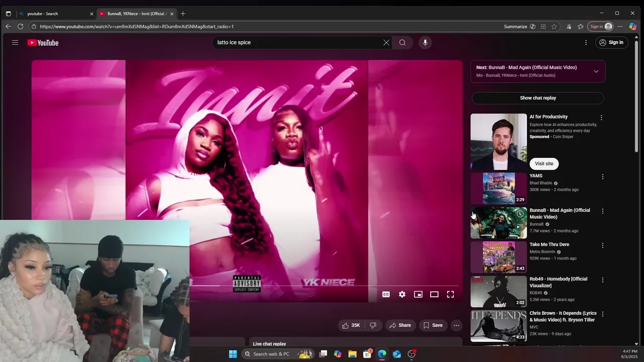Close the youtube - Search tab

(x=92, y=14)
